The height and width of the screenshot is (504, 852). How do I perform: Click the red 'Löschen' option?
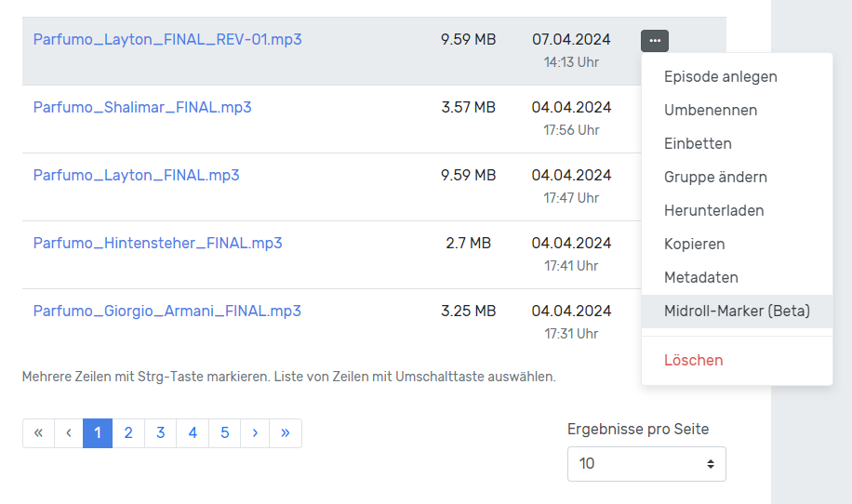tap(693, 360)
